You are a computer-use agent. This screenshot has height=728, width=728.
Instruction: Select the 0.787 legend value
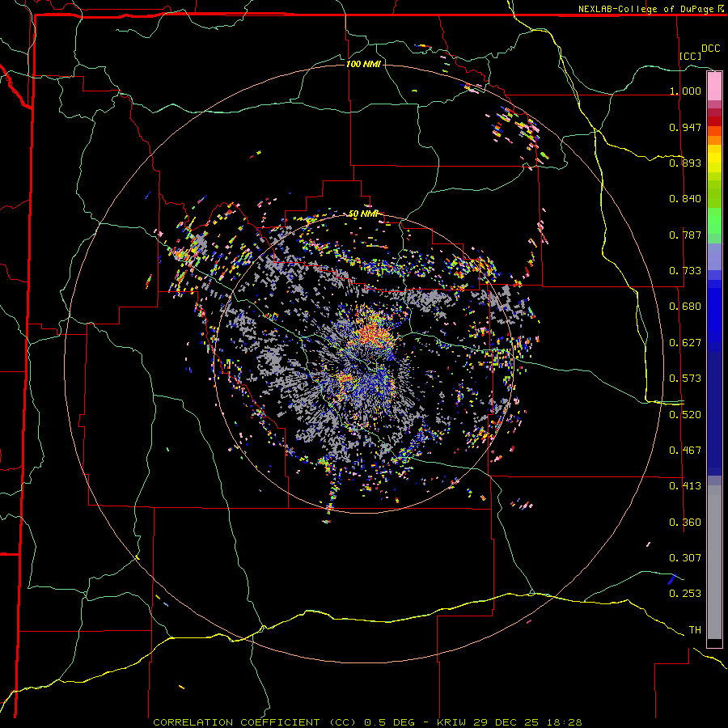pos(685,235)
